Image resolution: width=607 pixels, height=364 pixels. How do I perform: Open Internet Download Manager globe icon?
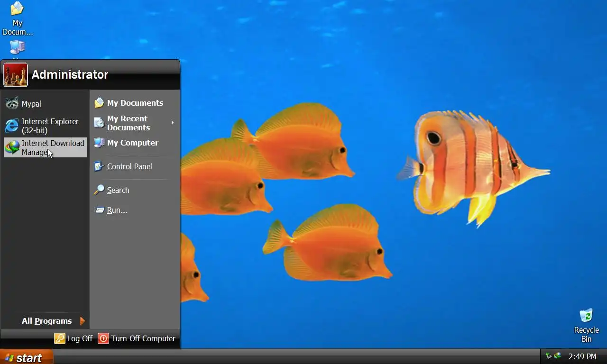tap(12, 147)
